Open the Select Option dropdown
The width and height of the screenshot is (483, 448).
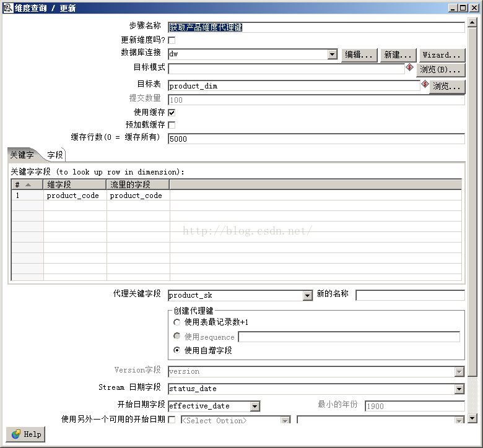(x=285, y=420)
